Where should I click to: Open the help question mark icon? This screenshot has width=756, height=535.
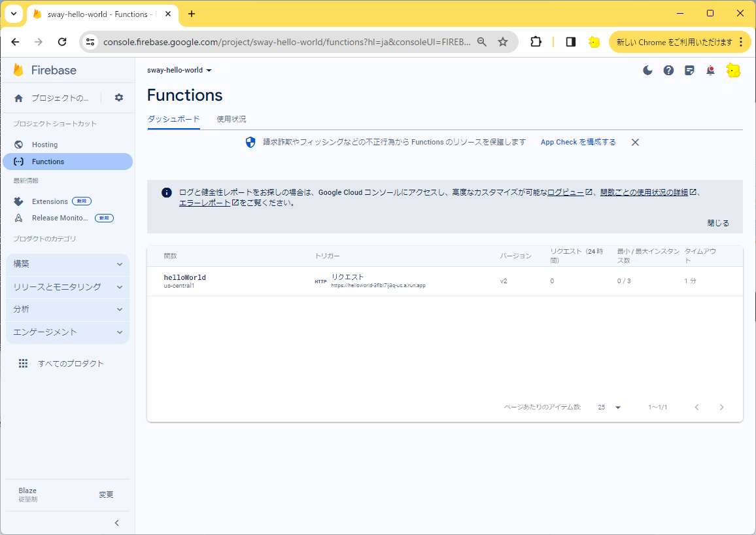(668, 71)
